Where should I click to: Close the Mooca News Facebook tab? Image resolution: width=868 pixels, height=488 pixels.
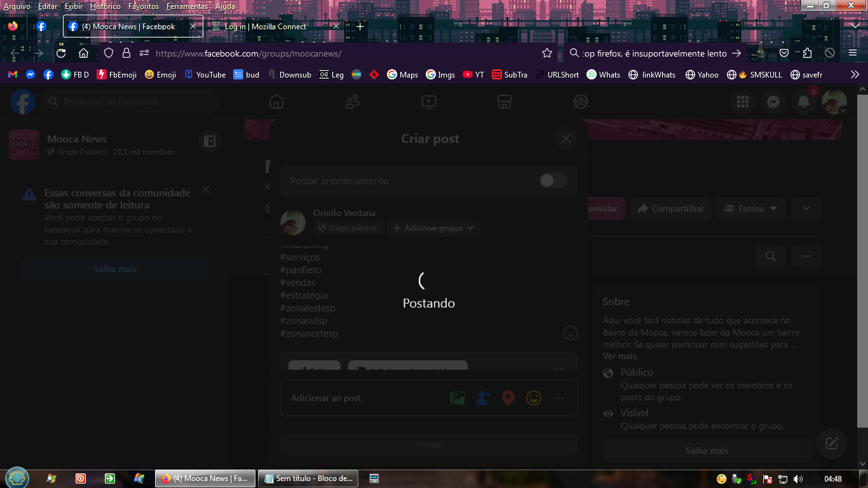tap(193, 27)
